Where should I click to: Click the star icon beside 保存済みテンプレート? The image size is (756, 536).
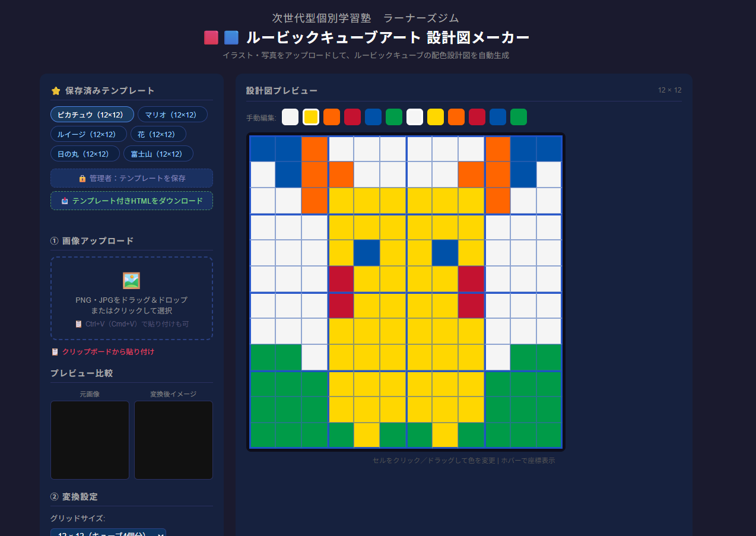coord(56,91)
